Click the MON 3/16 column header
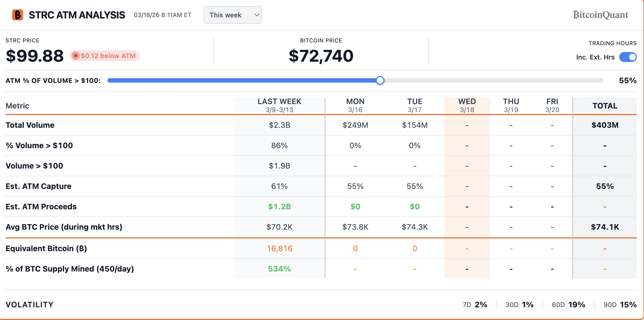 (x=355, y=105)
